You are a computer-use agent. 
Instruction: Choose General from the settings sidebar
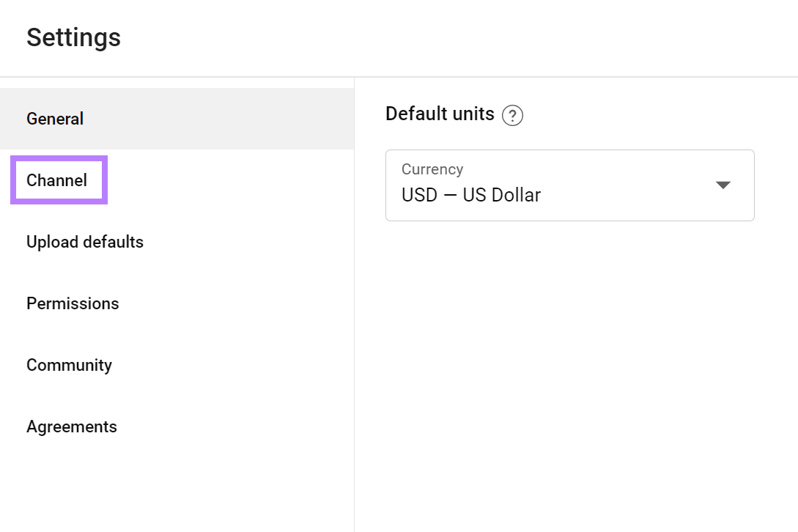pos(54,119)
